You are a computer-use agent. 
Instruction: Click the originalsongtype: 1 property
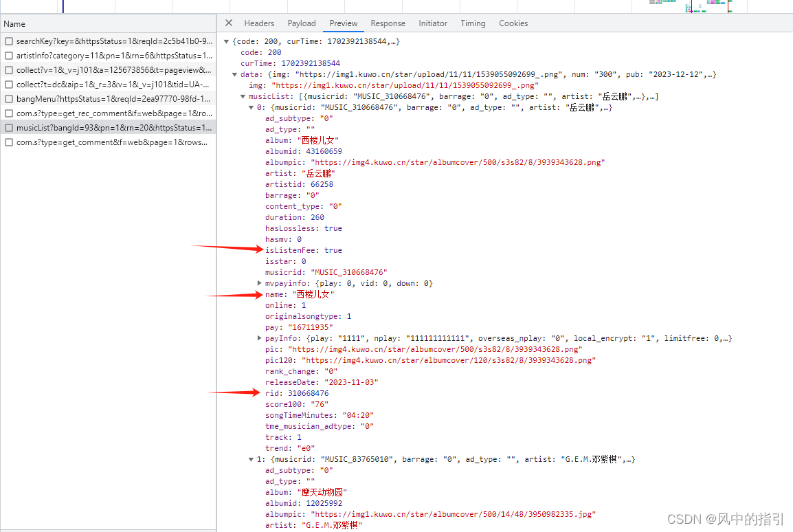(x=308, y=317)
